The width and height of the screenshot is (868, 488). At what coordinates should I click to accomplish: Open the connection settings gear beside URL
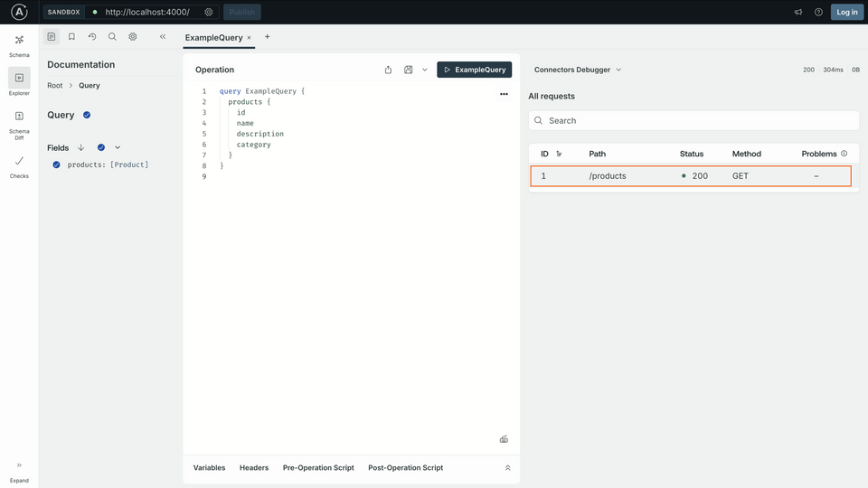tap(209, 12)
